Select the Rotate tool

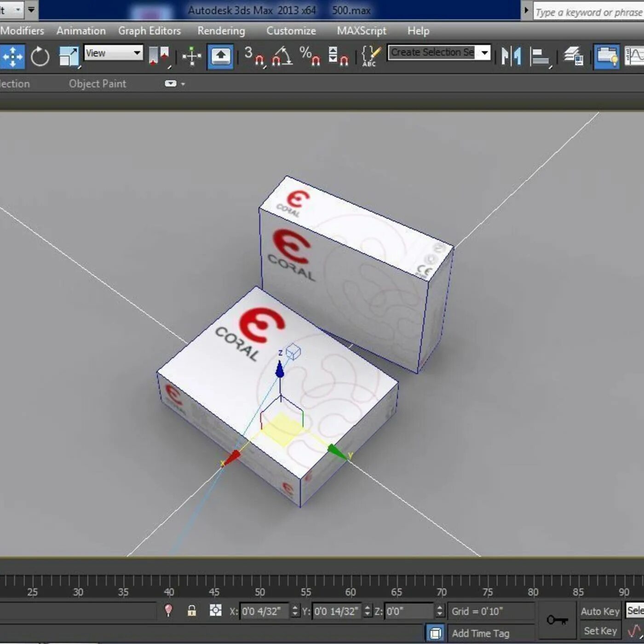point(40,57)
